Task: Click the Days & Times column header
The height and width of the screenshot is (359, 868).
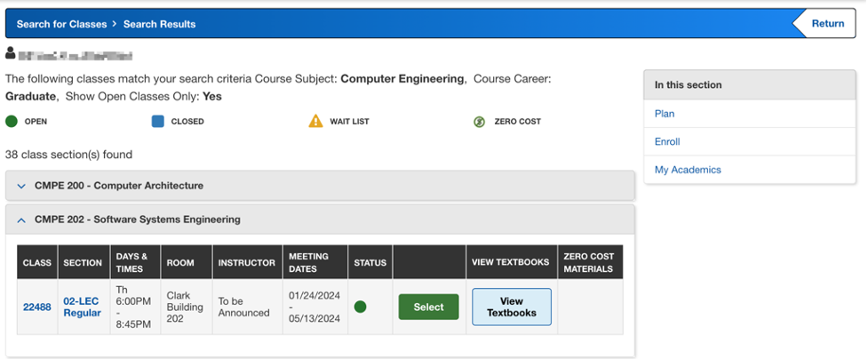Action: click(x=132, y=262)
